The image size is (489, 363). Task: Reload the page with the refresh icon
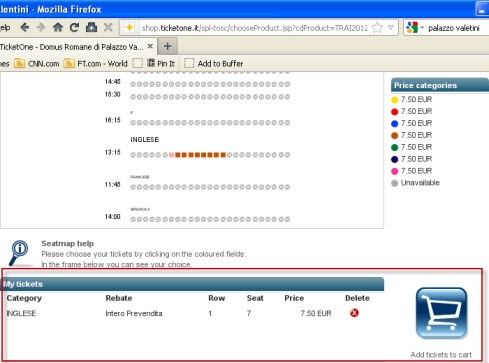click(74, 27)
